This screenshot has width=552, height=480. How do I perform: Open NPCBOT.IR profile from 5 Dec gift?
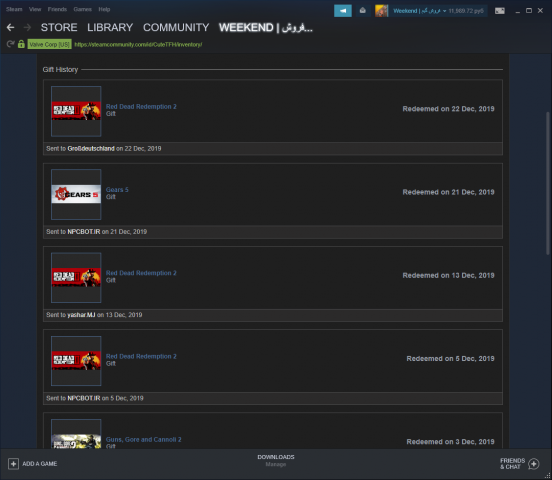point(84,398)
